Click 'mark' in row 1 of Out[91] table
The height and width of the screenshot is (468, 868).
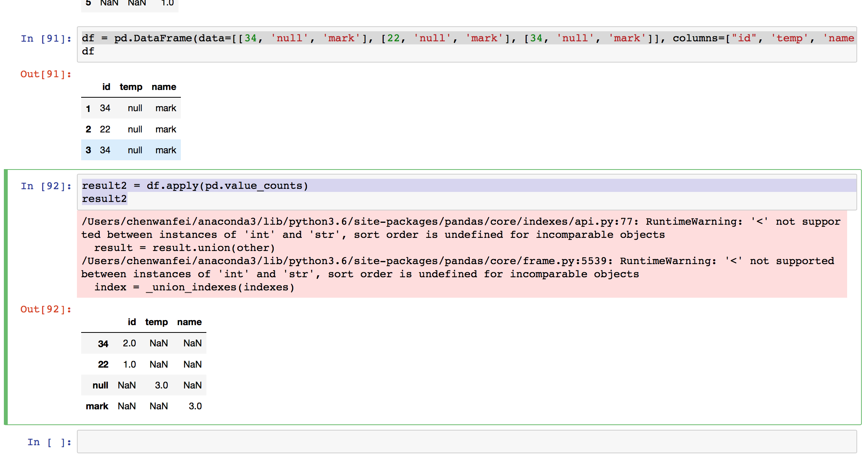point(166,108)
